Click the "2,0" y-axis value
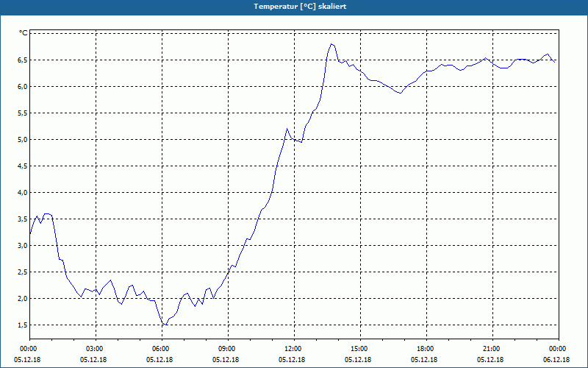Image resolution: width=588 pixels, height=368 pixels. coord(22,299)
